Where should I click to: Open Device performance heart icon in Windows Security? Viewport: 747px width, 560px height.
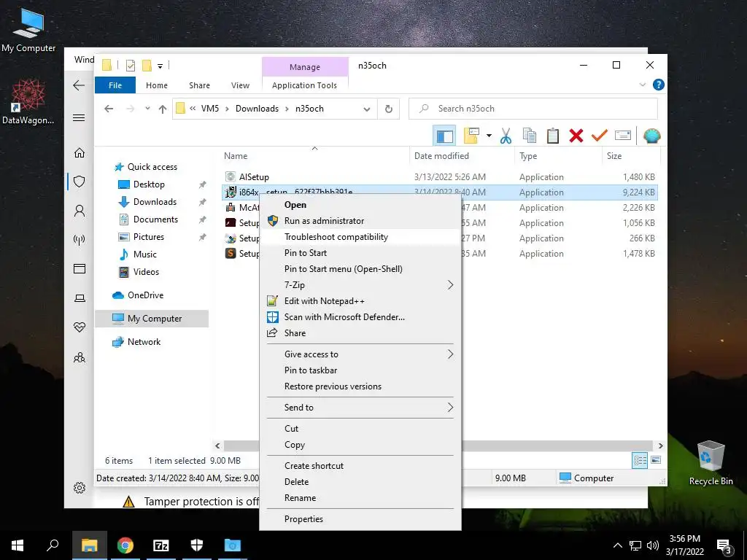(80, 327)
